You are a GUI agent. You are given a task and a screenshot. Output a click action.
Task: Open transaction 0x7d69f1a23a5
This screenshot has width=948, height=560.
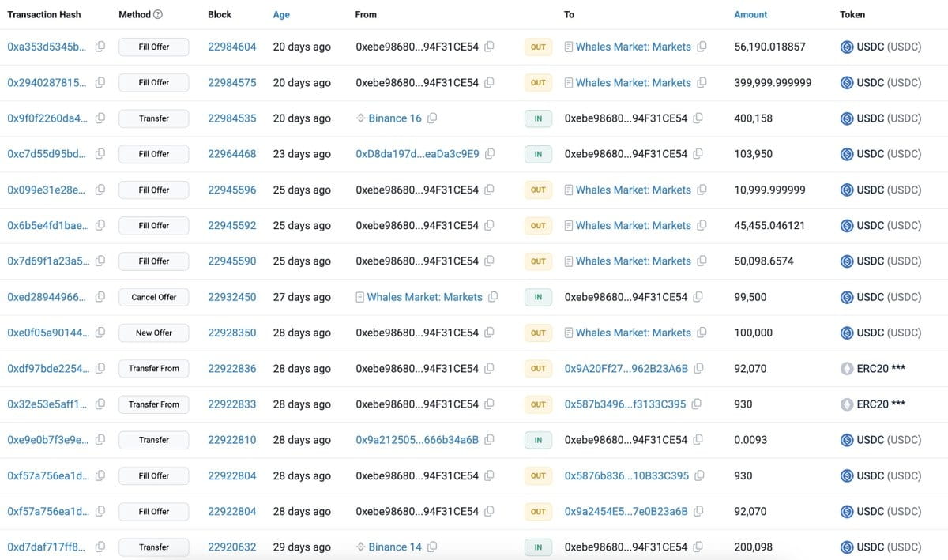(x=48, y=261)
